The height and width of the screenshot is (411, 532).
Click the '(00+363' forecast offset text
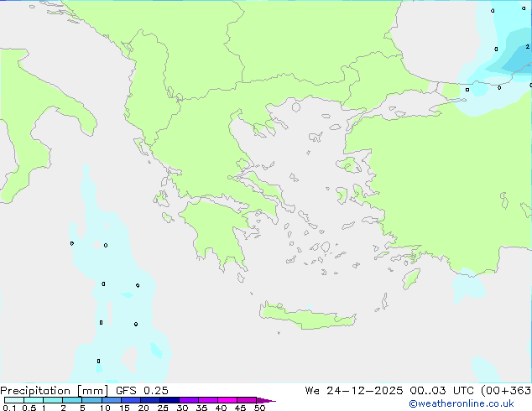click(x=506, y=391)
